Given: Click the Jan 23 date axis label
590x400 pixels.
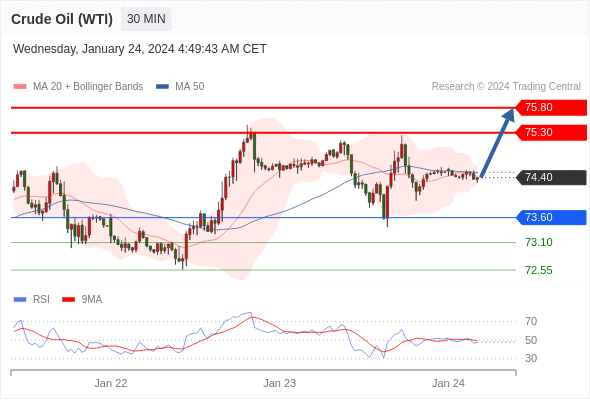Looking at the screenshot, I should [x=280, y=383].
